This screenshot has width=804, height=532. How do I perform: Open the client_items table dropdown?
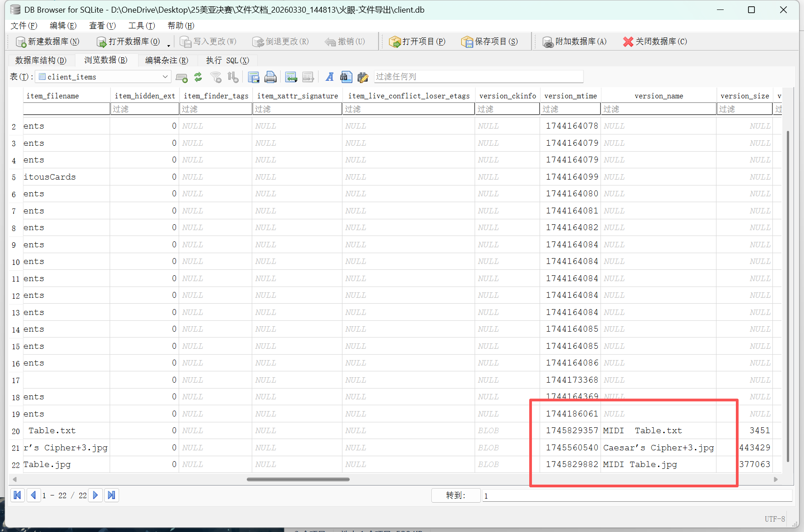[103, 77]
